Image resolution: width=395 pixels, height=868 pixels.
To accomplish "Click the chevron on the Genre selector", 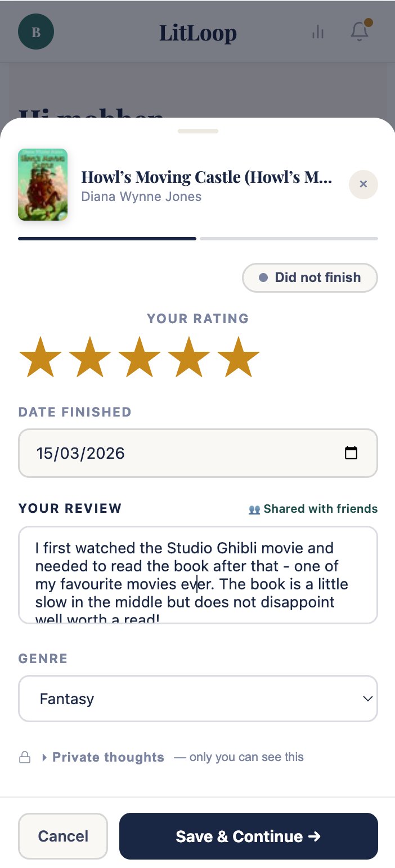I will pos(369,699).
